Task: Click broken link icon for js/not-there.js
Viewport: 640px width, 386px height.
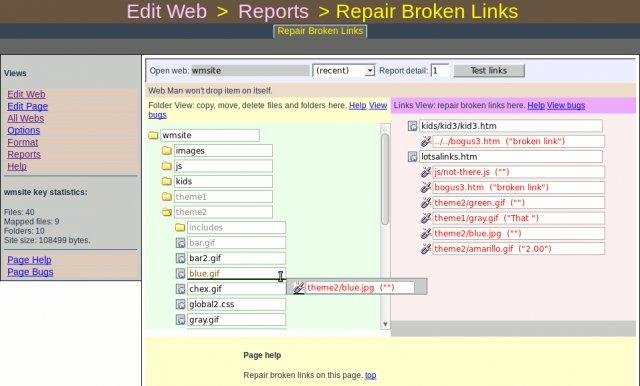Action: [426, 172]
